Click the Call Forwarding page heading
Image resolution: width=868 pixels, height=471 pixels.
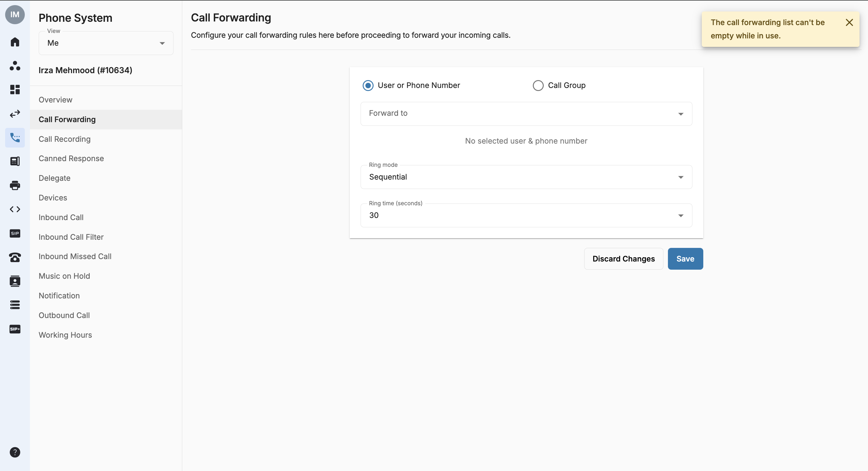(231, 18)
